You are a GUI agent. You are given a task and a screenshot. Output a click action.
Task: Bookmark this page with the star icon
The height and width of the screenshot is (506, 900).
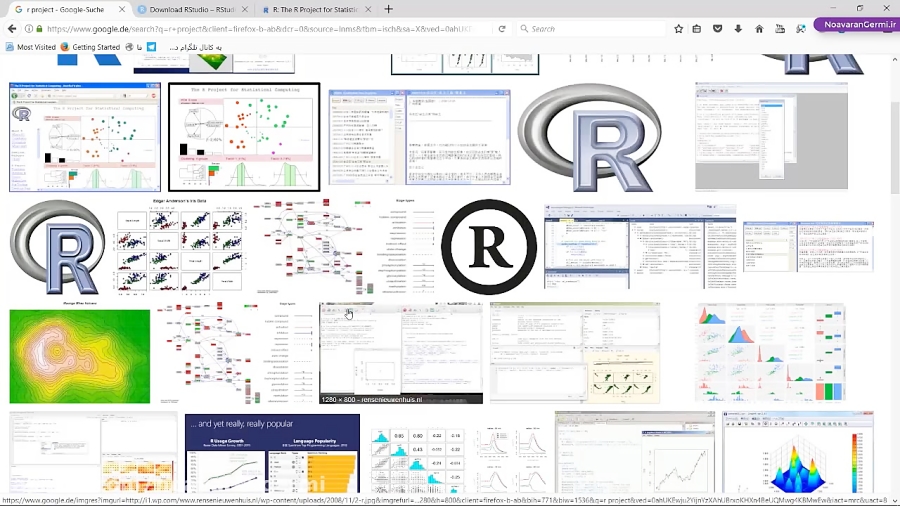678,28
